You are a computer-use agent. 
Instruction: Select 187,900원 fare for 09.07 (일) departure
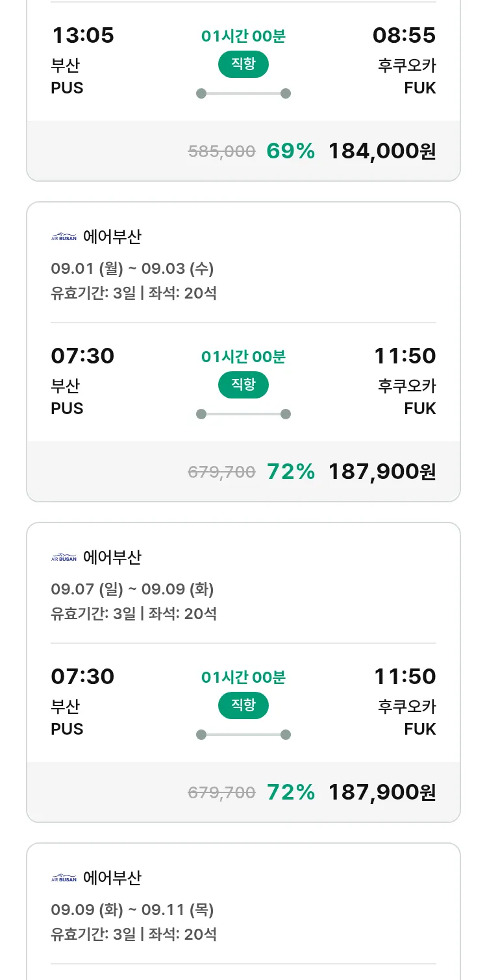coord(382,792)
